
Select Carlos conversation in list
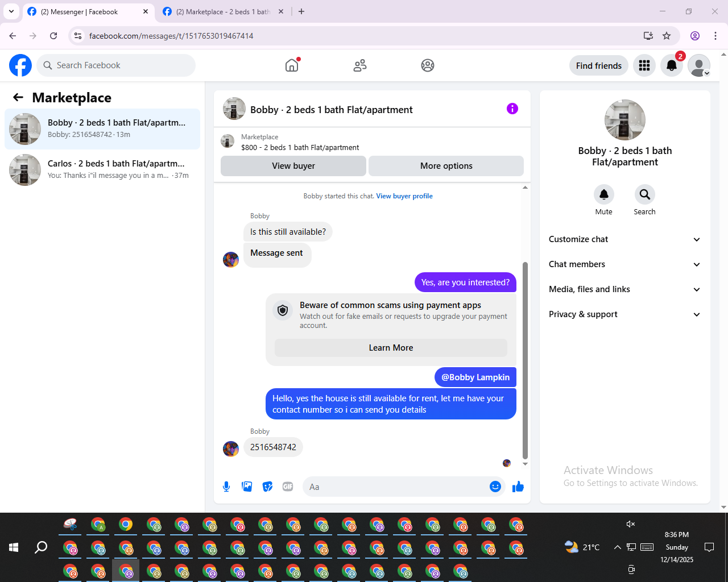point(102,170)
